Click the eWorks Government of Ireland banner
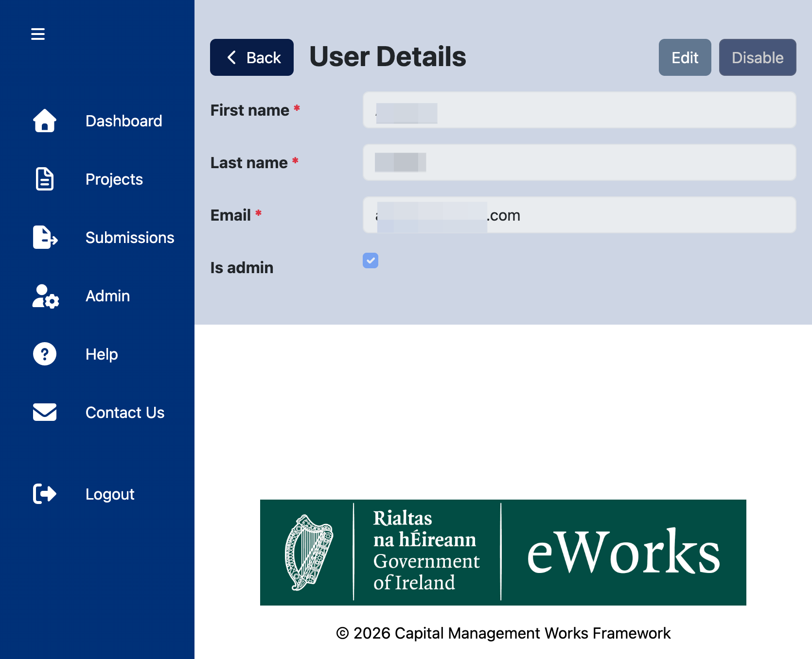This screenshot has height=659, width=812. (503, 553)
